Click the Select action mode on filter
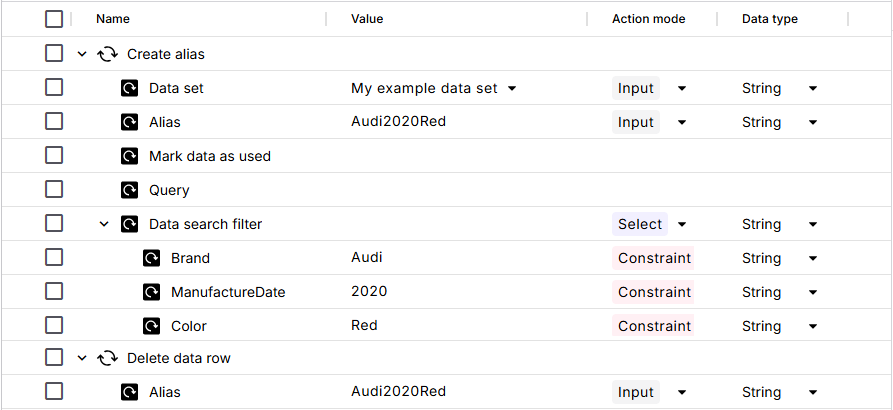 pyautogui.click(x=640, y=224)
